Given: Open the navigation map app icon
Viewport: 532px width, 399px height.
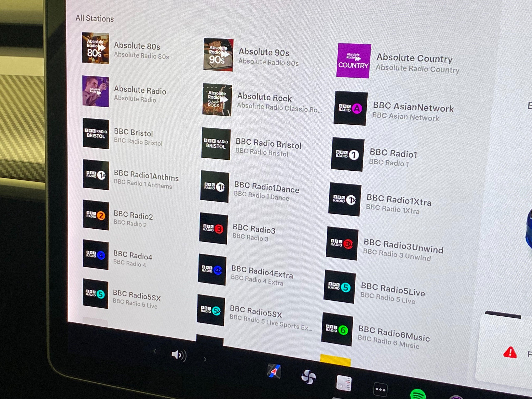Looking at the screenshot, I should [x=274, y=372].
